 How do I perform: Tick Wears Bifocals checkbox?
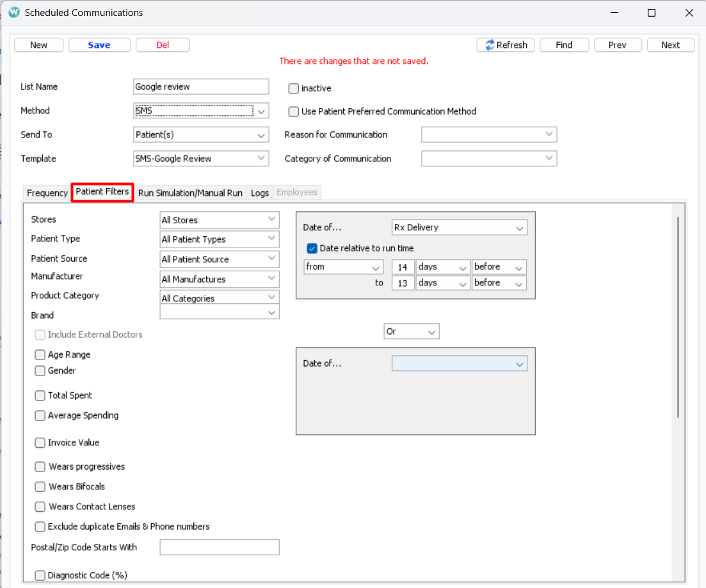[40, 487]
